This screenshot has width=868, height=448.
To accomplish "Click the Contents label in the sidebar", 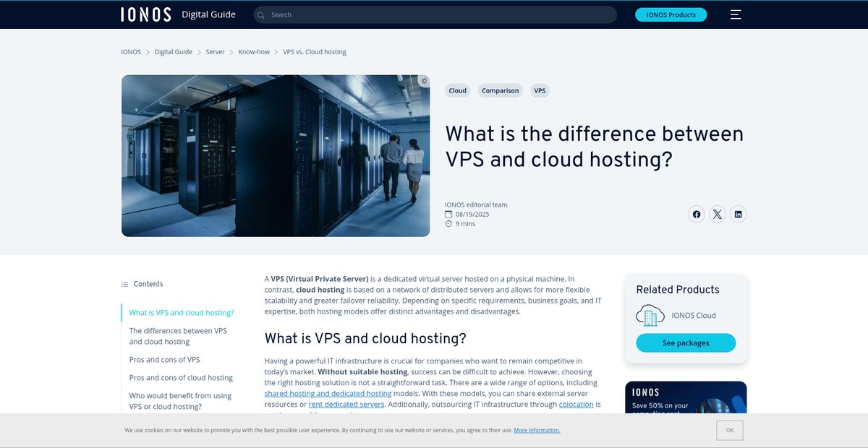I will [x=148, y=284].
